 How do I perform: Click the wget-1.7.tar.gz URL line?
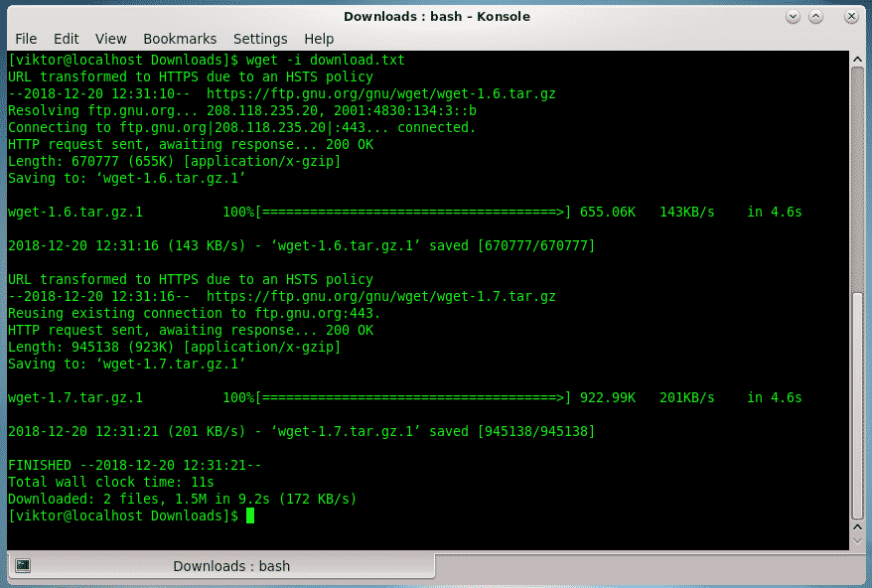click(282, 297)
